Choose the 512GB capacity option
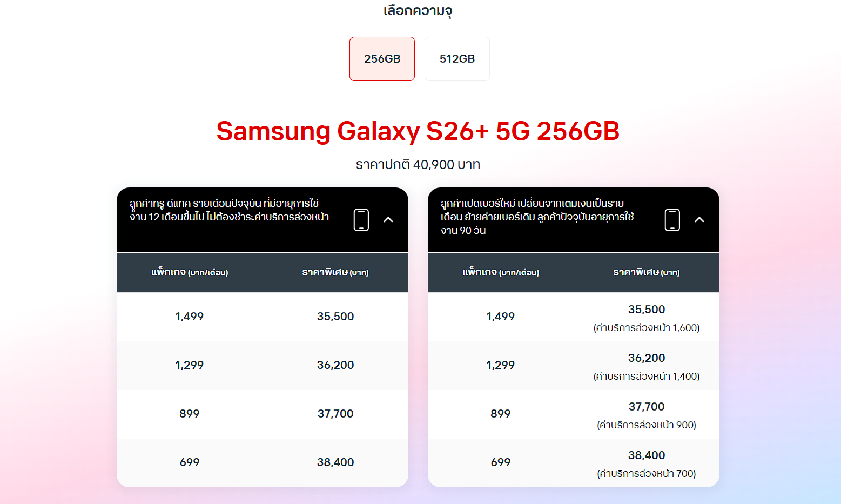Screen dimensions: 841x504 [x=457, y=59]
